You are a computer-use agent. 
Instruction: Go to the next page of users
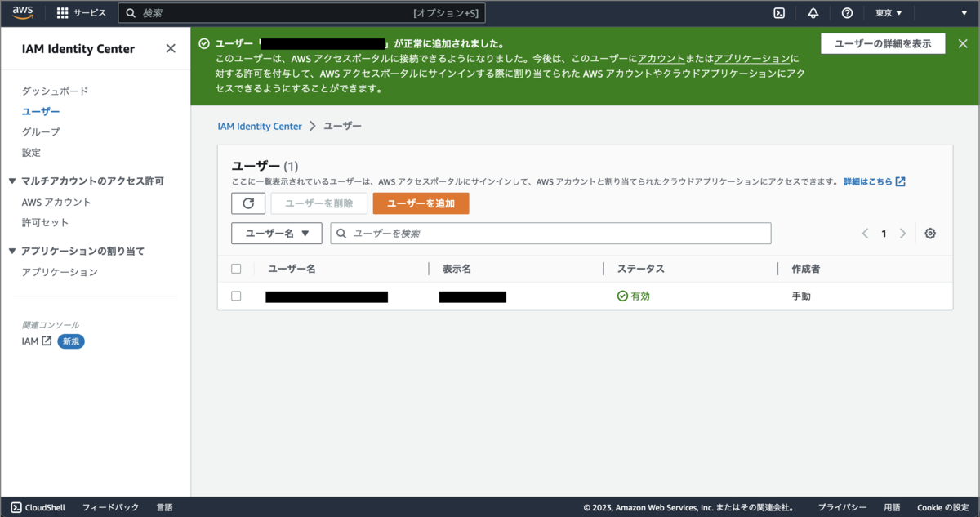coord(902,234)
